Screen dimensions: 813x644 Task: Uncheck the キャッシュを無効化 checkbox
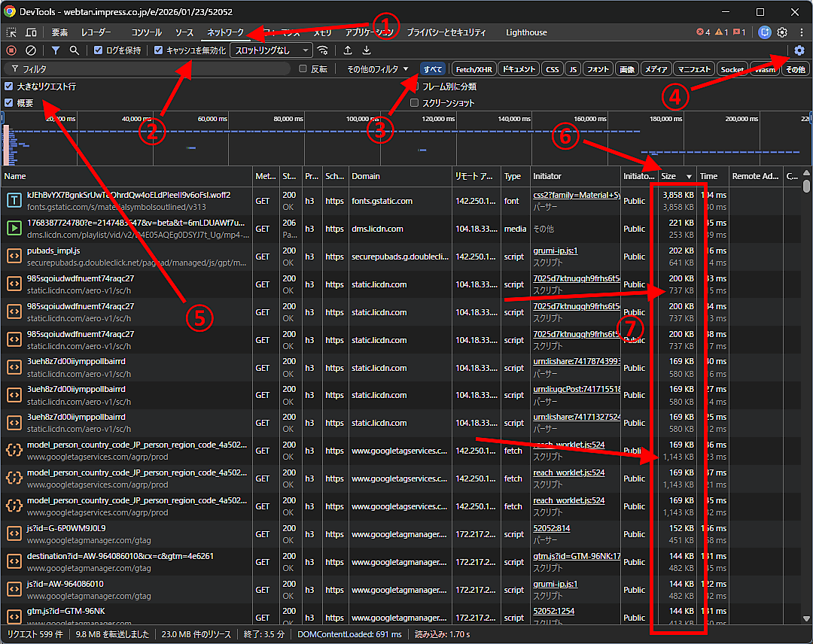coord(158,50)
